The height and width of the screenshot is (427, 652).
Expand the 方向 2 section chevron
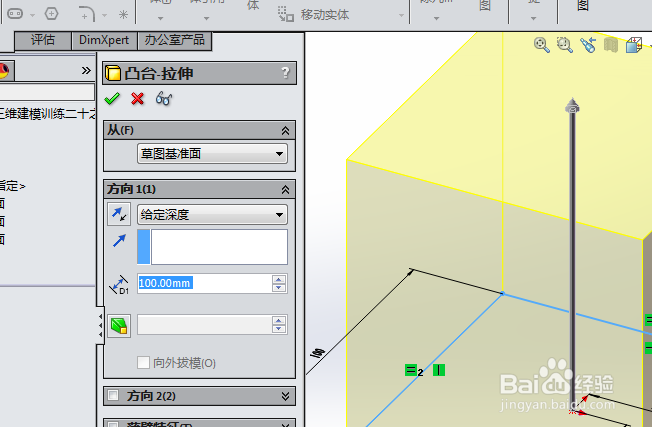tap(285, 396)
